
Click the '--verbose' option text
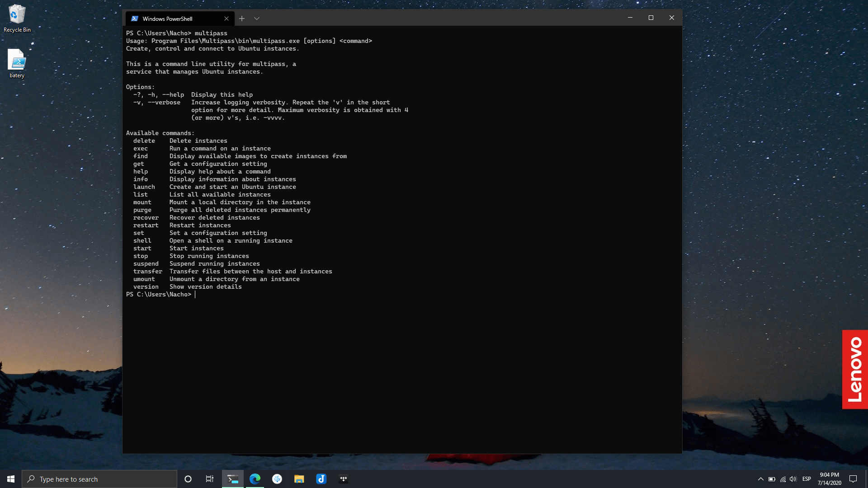164,103
